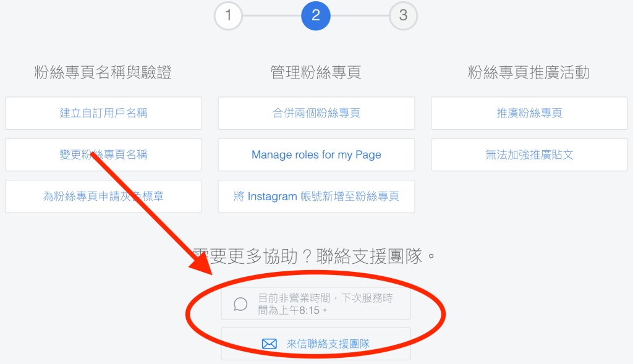Select 將 Instagram 帳號新增至粉絲專頁 button
Image resolution: width=633 pixels, height=364 pixels.
pos(316,196)
